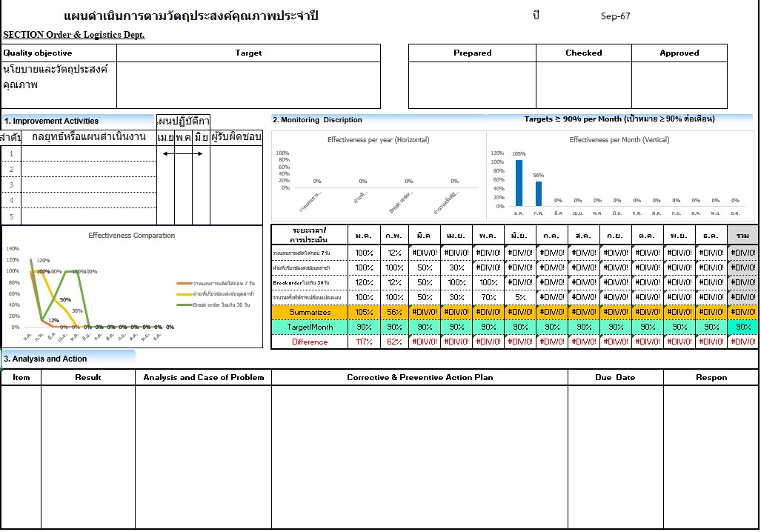Viewport: 761px width, 532px height.
Task: Click the Sep-67 year value
Action: coord(615,16)
